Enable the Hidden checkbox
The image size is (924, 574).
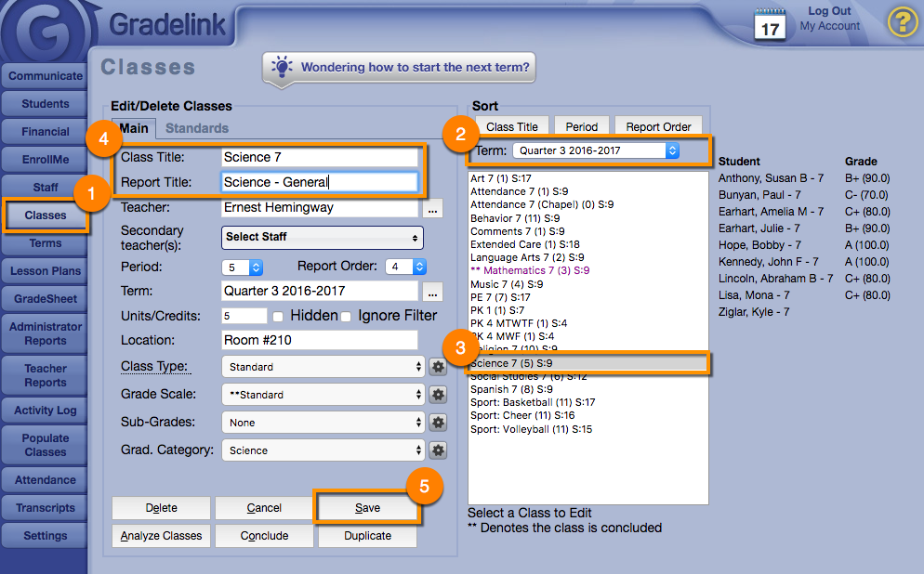278,317
